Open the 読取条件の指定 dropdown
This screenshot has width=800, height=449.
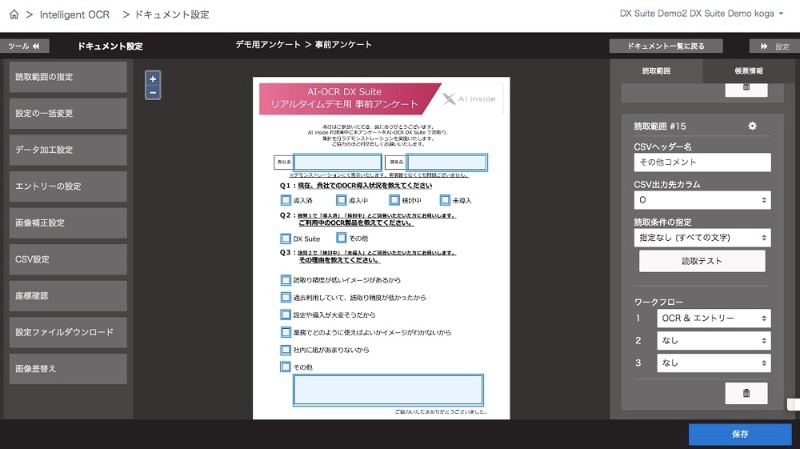(x=702, y=238)
